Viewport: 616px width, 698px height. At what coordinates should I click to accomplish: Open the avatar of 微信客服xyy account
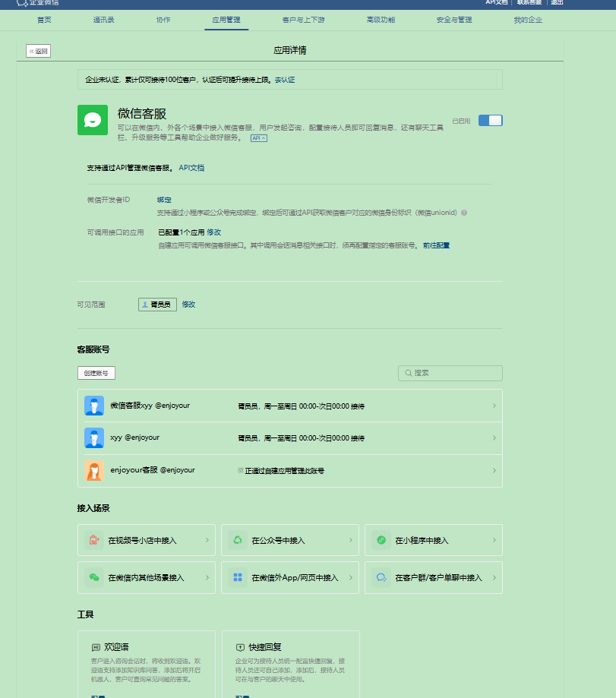[x=94, y=406]
